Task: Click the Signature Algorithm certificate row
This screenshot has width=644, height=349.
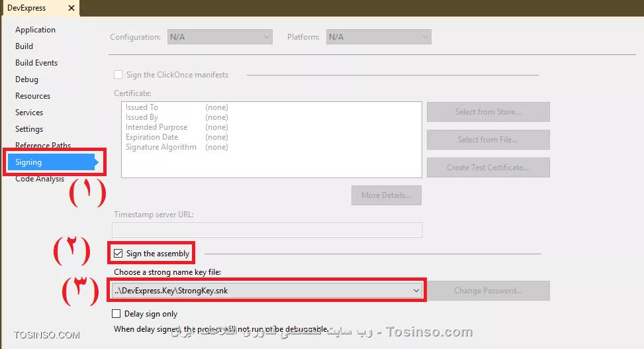Action: pos(177,147)
